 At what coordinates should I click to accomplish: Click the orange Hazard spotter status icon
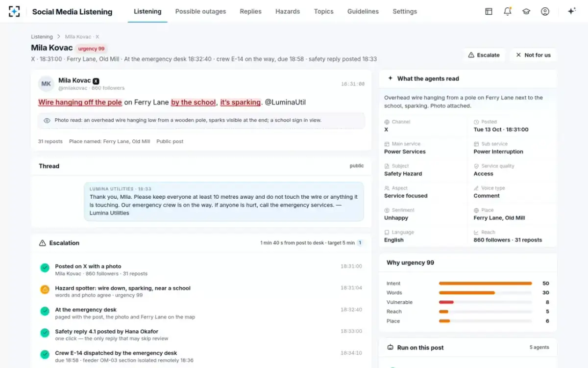pos(45,289)
